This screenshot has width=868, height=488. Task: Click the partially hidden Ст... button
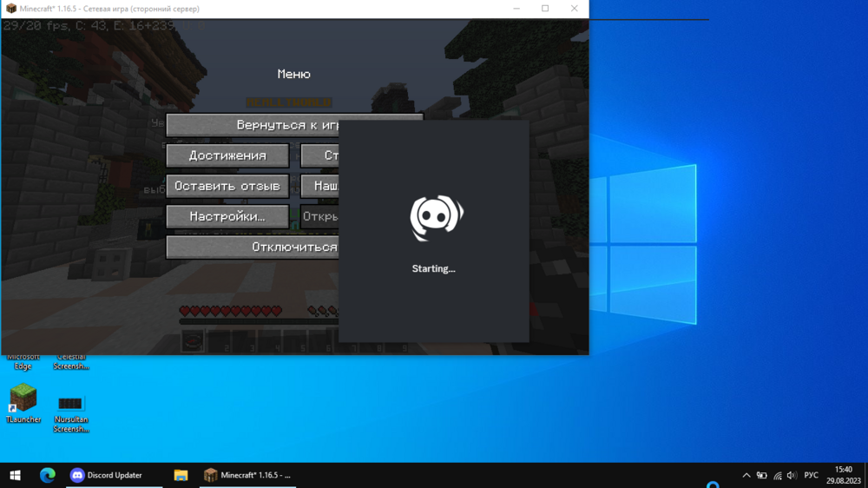[x=319, y=155]
